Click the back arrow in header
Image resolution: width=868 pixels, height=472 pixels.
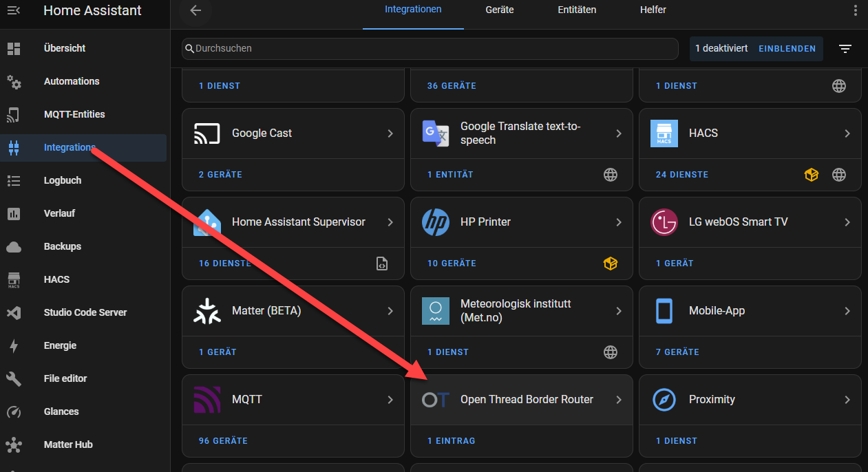coord(195,10)
